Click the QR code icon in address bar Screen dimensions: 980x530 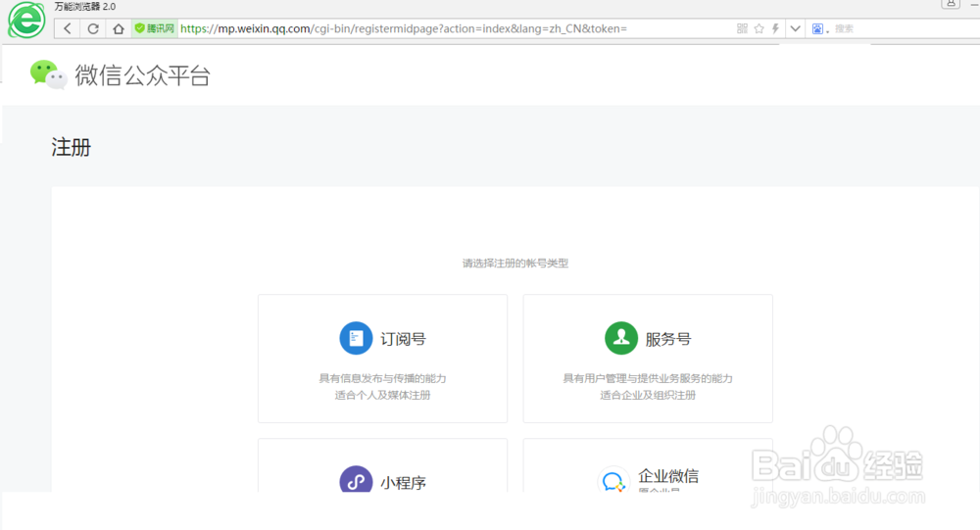(x=742, y=28)
